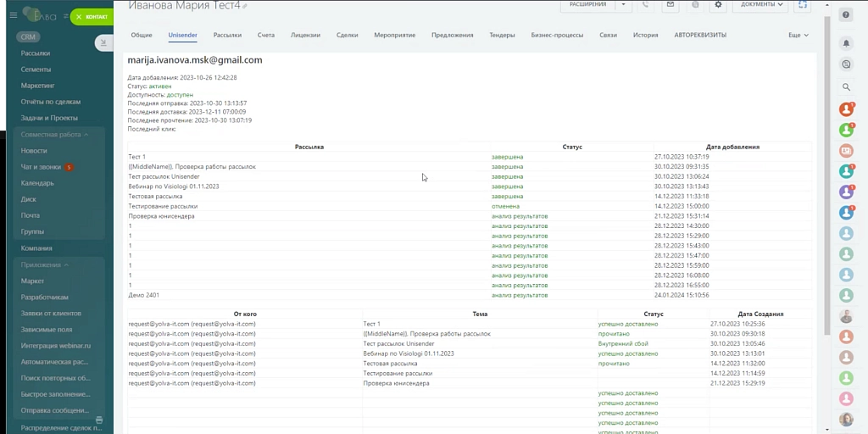868x434 pixels.
Task: Open Компания in the left sidebar
Action: (36, 248)
